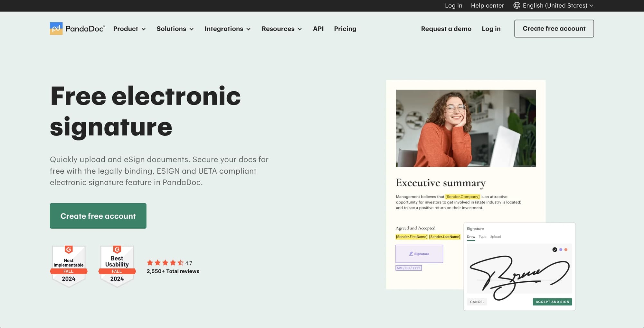This screenshot has width=644, height=328.
Task: Click the globe language icon
Action: [x=516, y=5]
